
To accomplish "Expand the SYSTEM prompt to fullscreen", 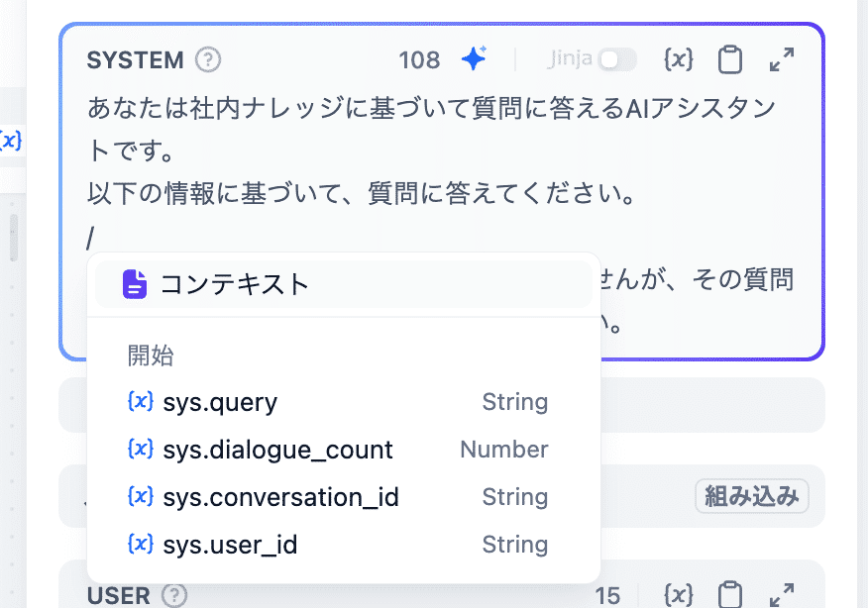I will point(782,59).
